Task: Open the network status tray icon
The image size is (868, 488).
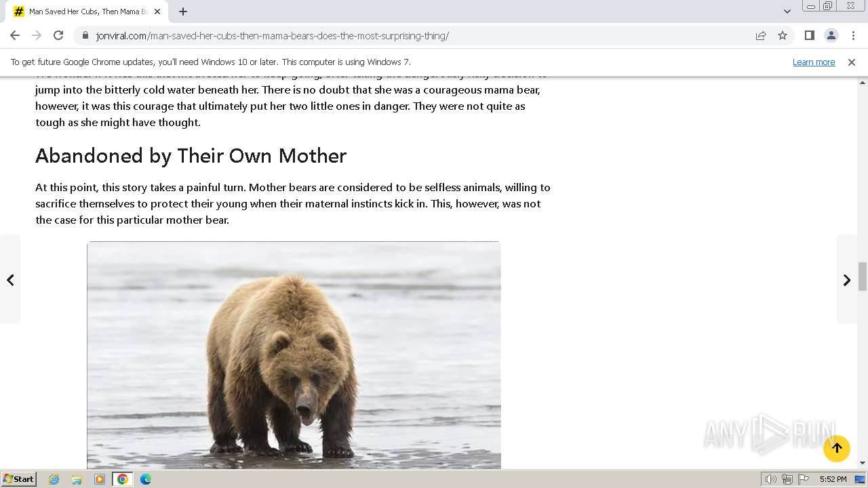Action: [787, 479]
